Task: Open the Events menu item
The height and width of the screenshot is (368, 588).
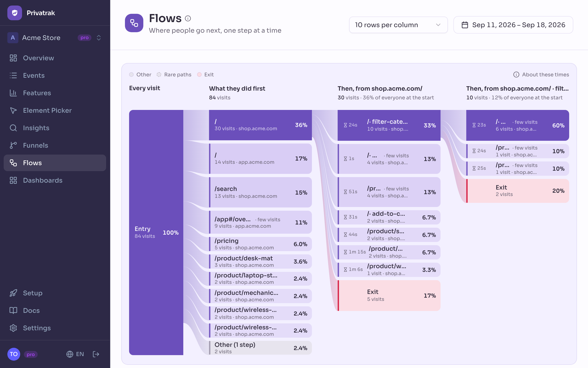Action: (x=55, y=75)
